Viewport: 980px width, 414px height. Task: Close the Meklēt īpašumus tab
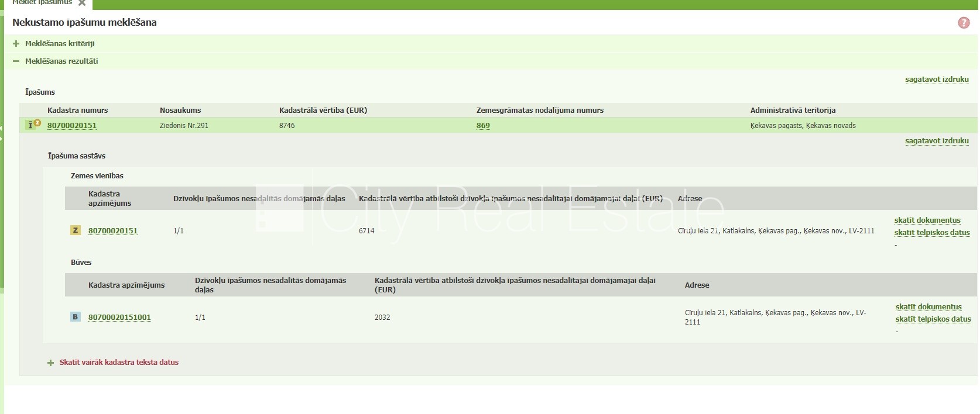82,3
